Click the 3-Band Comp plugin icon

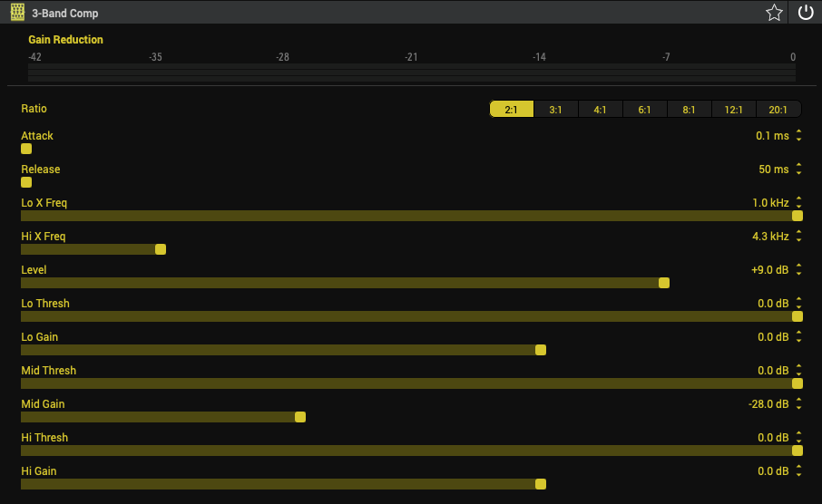(17, 13)
